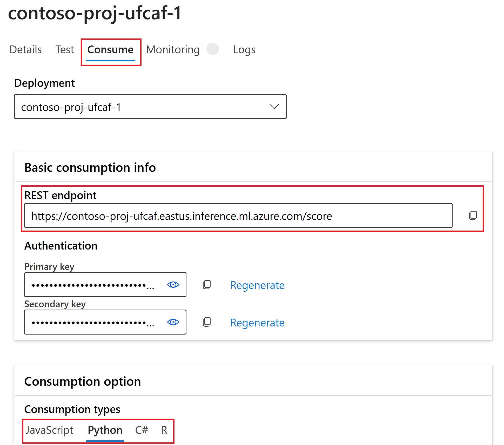This screenshot has width=504, height=445.
Task: Click the contoso-proj-ufcaf-1 page title
Action: click(95, 13)
